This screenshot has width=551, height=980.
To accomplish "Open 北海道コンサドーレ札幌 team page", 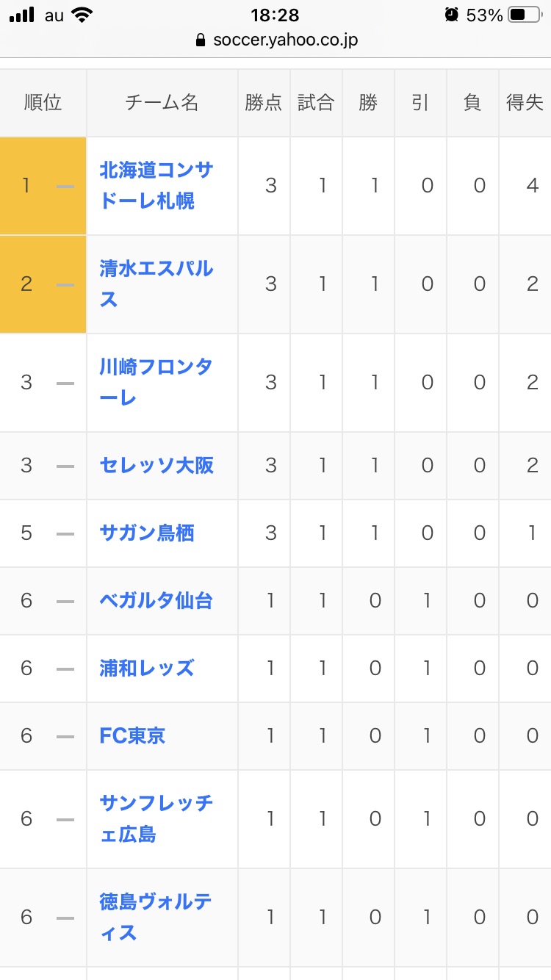I will pyautogui.click(x=156, y=185).
